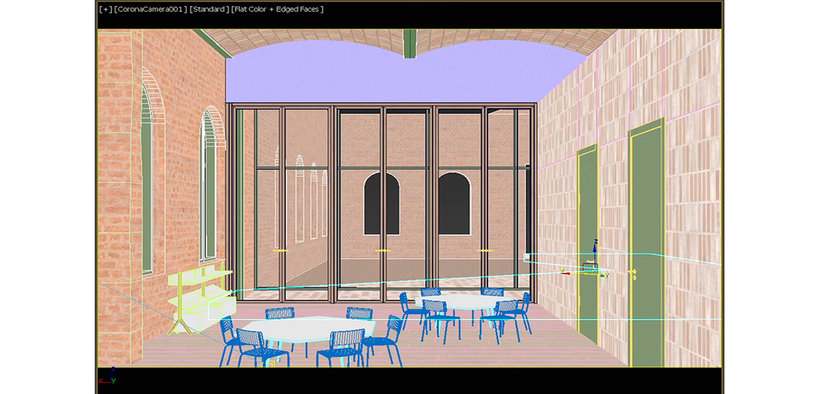Select the large green door on right wall
The width and height of the screenshot is (820, 394).
click(x=647, y=243)
